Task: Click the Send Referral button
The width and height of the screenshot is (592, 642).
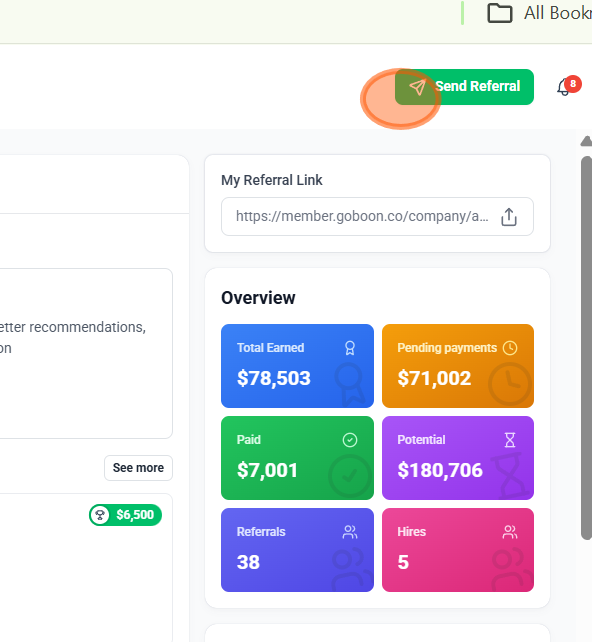Action: click(464, 87)
